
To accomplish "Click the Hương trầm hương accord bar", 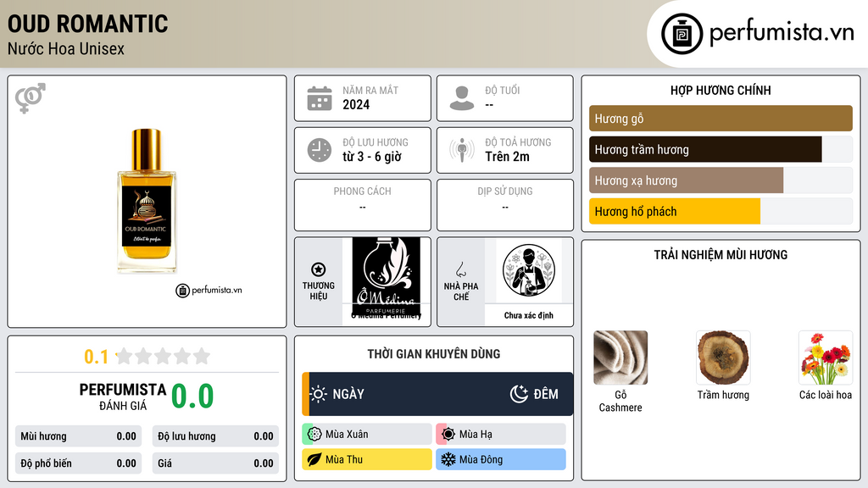I will (x=721, y=149).
